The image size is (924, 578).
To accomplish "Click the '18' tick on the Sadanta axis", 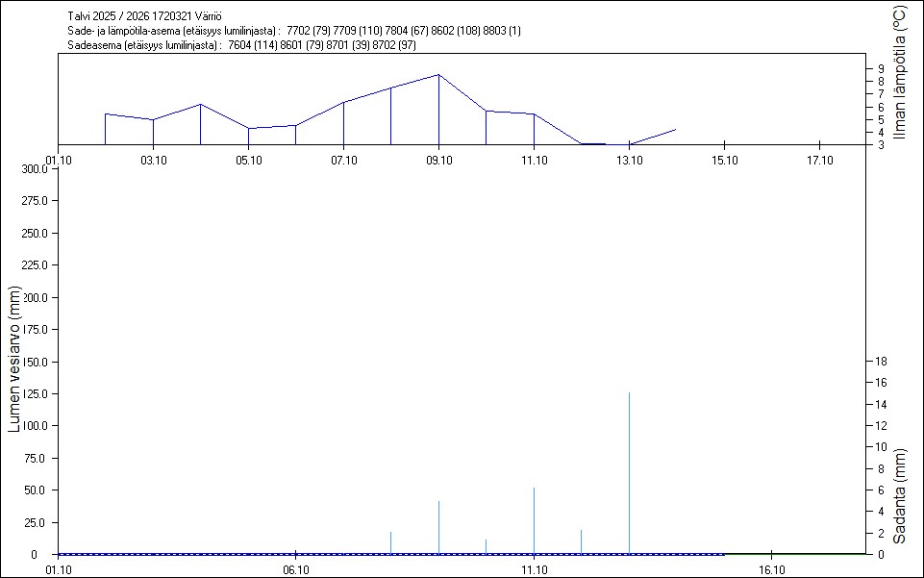I will pyautogui.click(x=880, y=362).
